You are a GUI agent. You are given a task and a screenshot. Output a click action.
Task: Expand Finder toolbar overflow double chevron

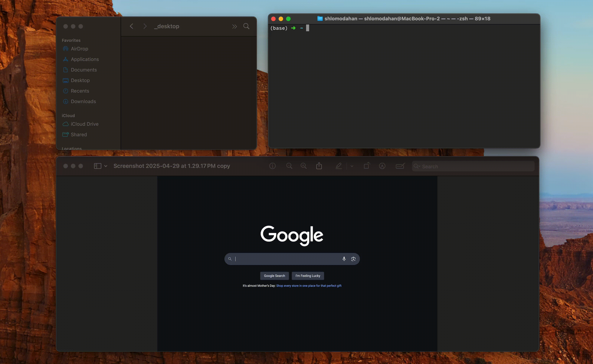(x=234, y=27)
